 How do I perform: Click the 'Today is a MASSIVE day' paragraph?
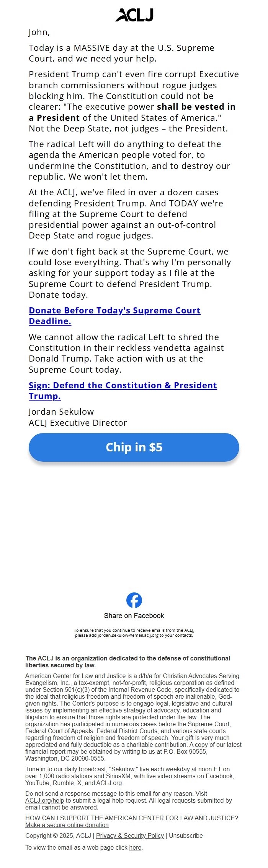coord(121,53)
